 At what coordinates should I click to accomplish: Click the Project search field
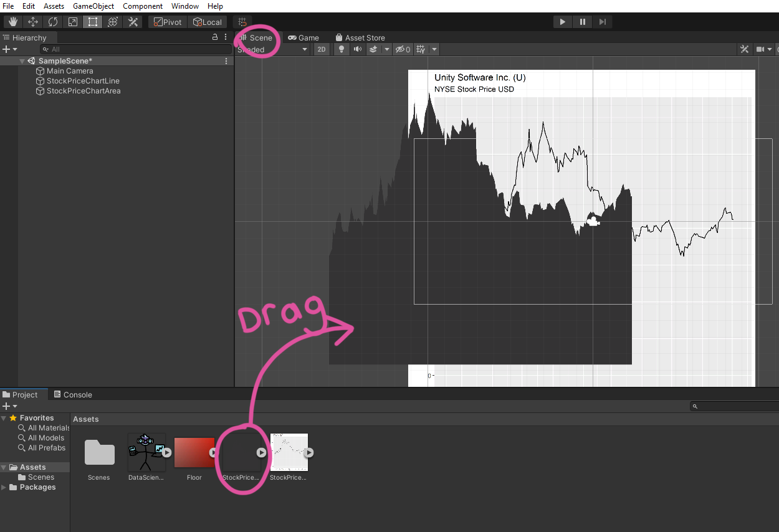click(734, 406)
